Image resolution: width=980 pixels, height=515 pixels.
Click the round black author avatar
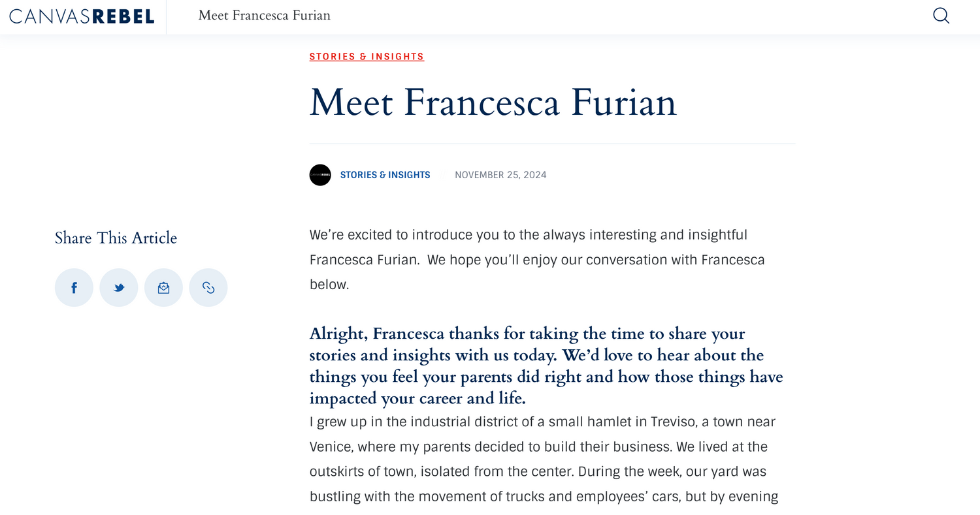[x=320, y=175]
